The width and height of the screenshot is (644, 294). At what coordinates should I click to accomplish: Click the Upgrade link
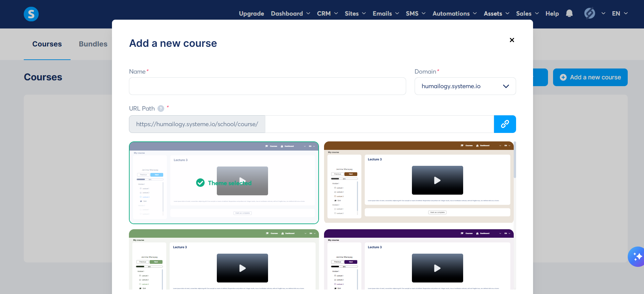coord(251,14)
